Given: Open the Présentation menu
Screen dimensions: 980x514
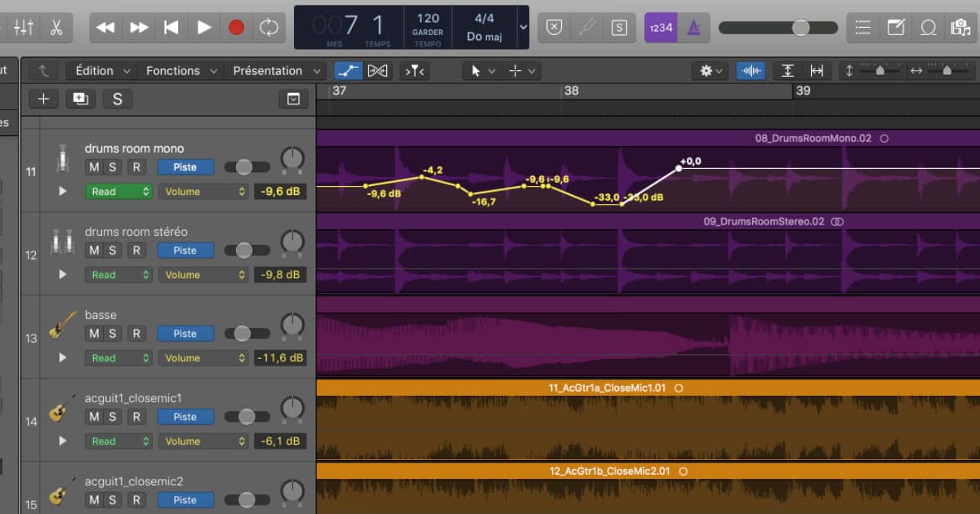Looking at the screenshot, I should (x=275, y=71).
